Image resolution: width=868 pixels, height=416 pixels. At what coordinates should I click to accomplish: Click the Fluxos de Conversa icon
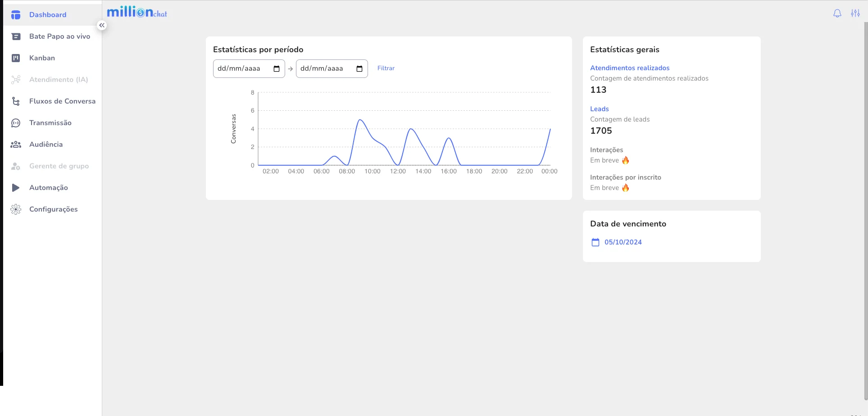16,101
